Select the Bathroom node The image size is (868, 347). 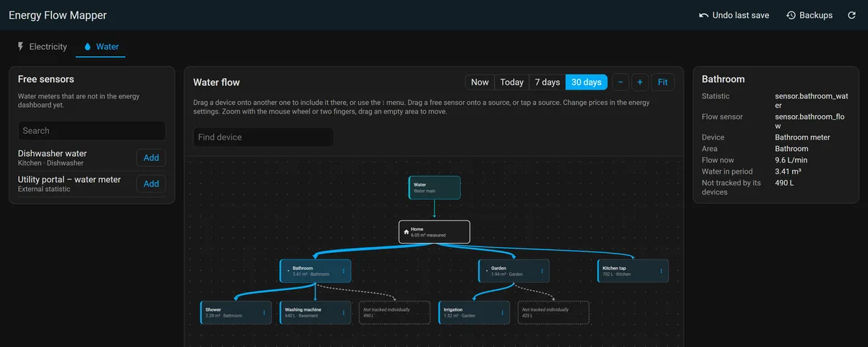(315, 271)
